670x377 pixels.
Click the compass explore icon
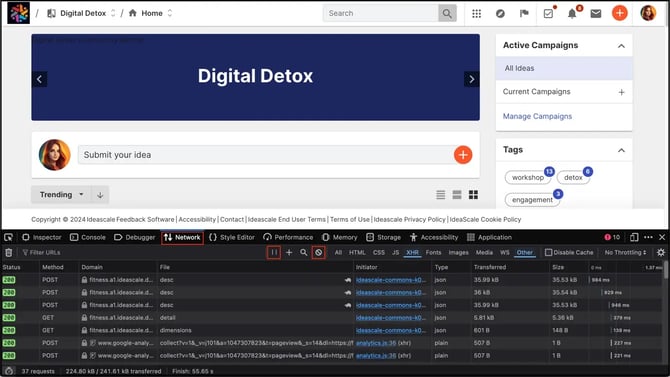coord(500,14)
